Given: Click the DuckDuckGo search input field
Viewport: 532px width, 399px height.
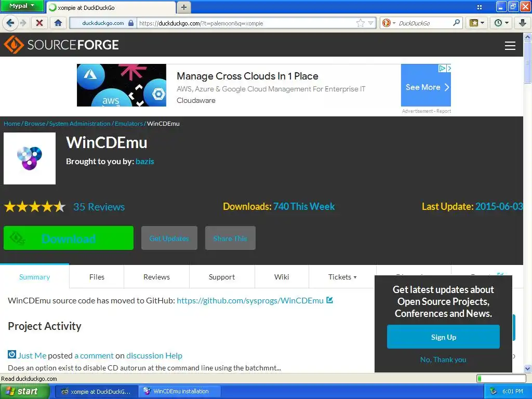Looking at the screenshot, I should click(x=424, y=23).
